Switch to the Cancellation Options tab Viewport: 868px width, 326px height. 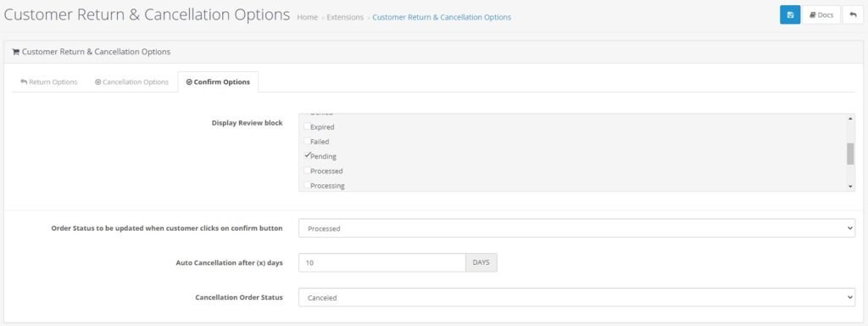pos(131,82)
